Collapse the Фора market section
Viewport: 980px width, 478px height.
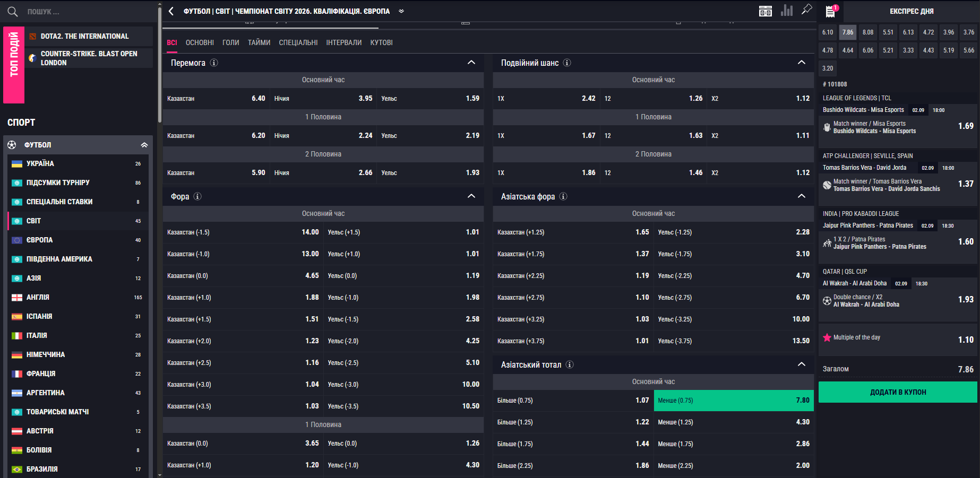click(471, 196)
